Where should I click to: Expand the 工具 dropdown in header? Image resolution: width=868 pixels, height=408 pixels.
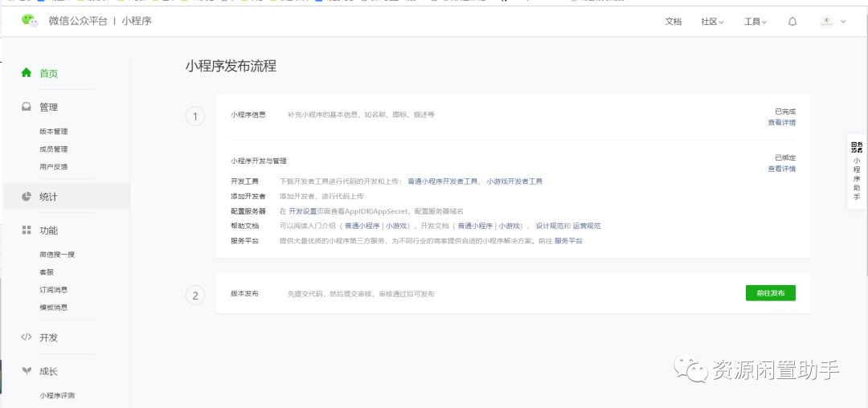click(x=755, y=22)
